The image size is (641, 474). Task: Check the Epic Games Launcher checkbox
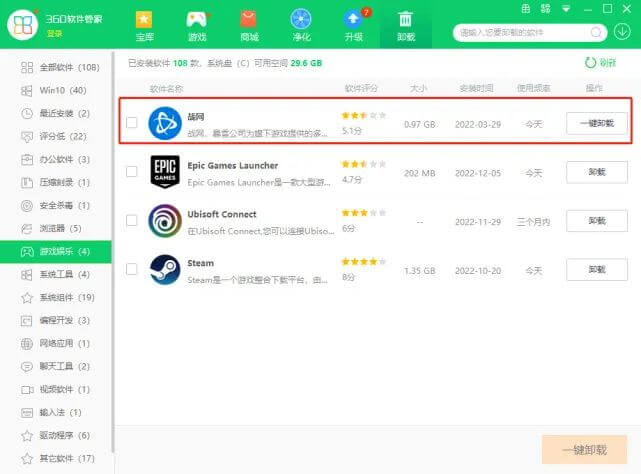(x=132, y=171)
